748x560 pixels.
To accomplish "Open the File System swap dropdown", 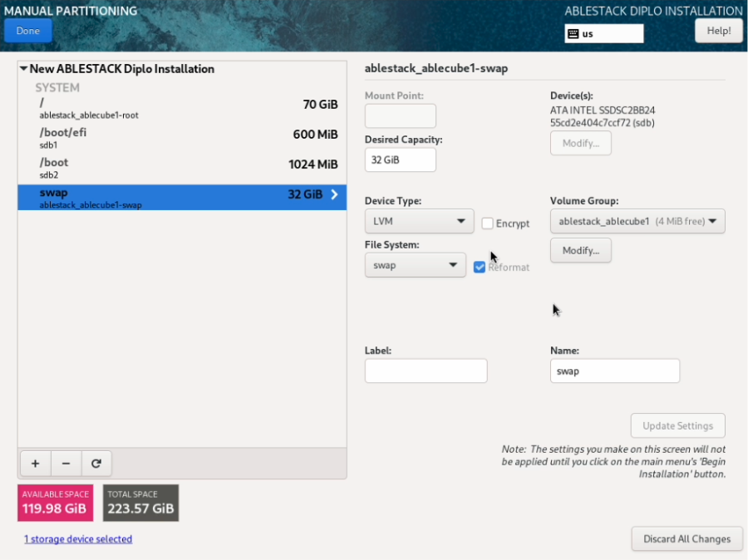I will [x=415, y=265].
